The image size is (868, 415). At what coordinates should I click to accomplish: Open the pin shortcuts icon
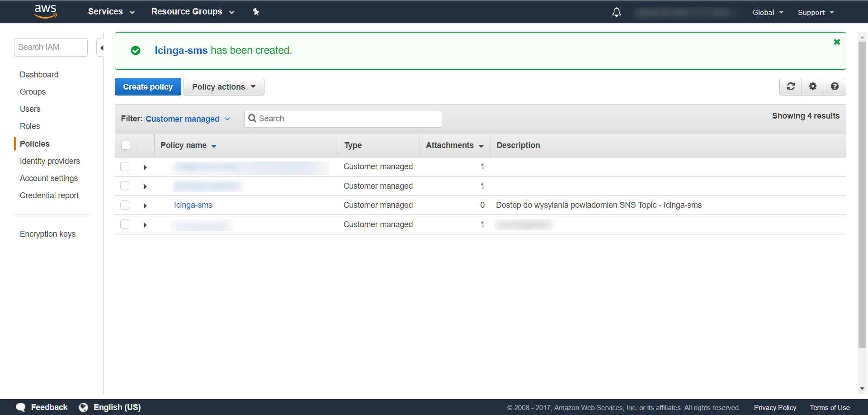256,12
